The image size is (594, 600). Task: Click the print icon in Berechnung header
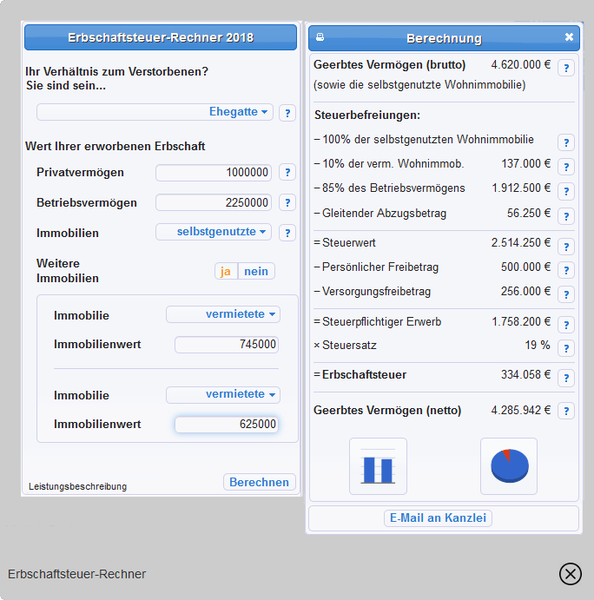tap(320, 37)
